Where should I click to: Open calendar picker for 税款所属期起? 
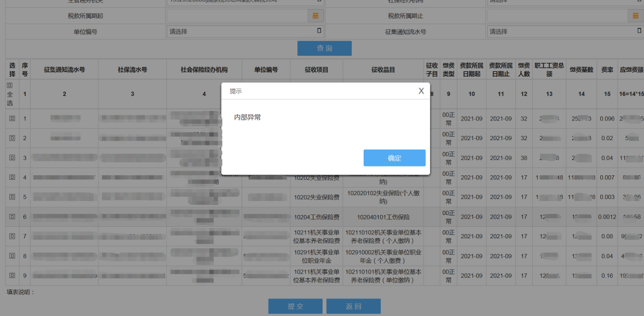315,16
